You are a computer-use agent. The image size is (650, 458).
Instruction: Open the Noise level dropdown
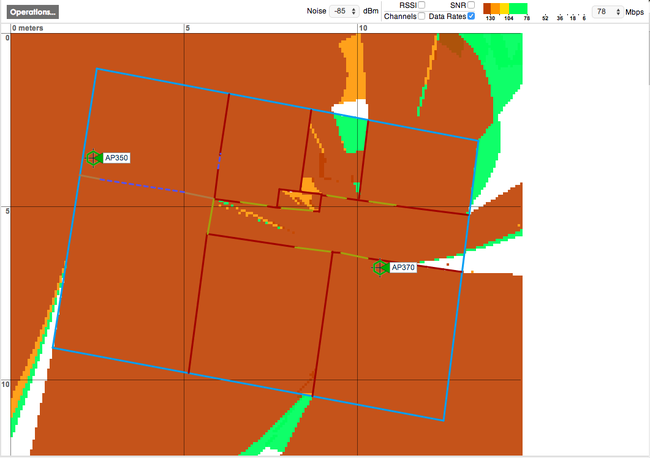click(344, 11)
